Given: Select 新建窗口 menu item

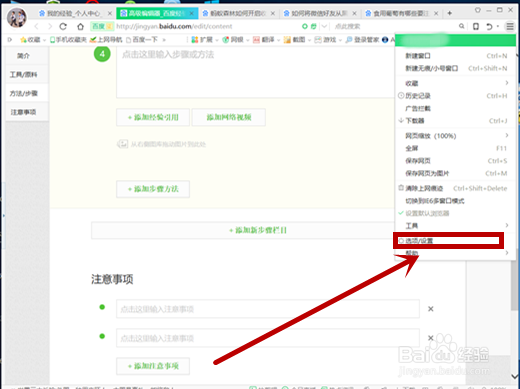Looking at the screenshot, I should click(x=455, y=56).
